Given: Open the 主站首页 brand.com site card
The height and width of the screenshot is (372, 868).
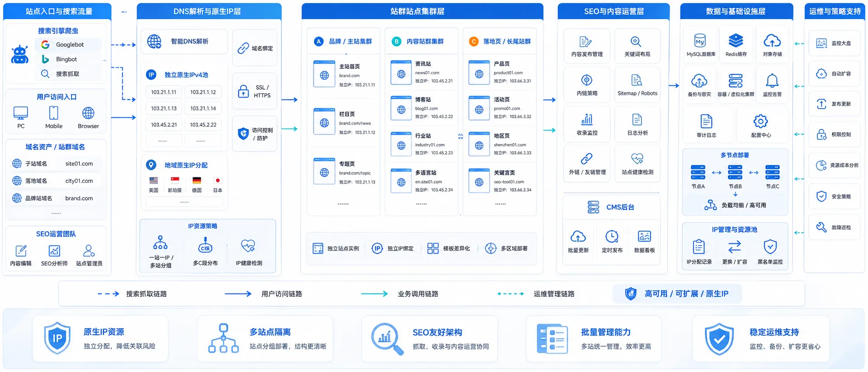Looking at the screenshot, I should [344, 75].
